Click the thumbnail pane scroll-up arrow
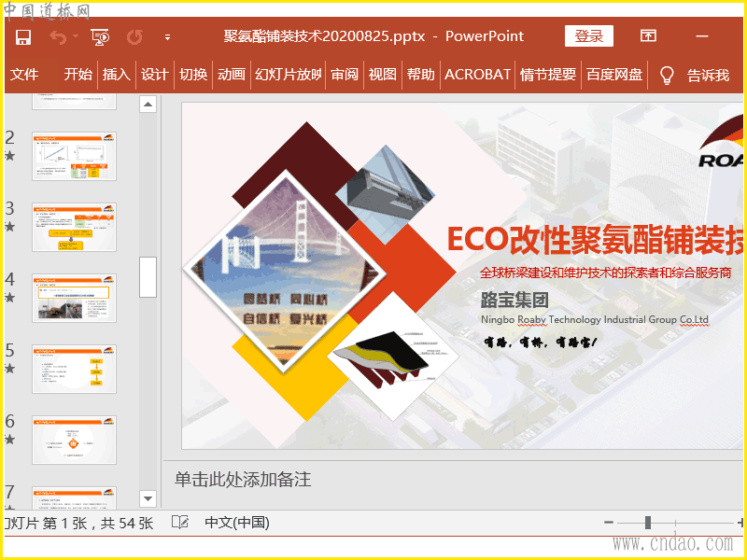 (148, 105)
